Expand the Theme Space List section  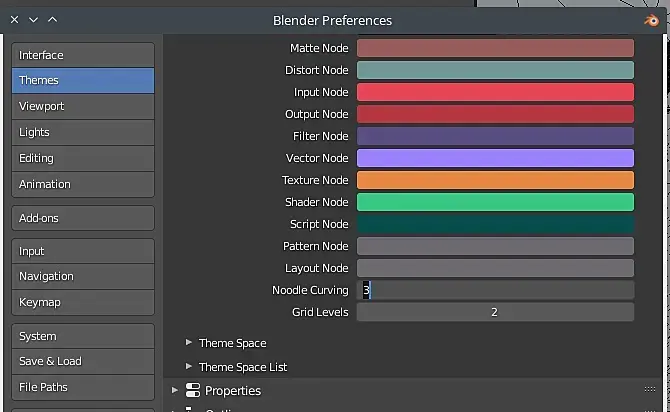click(x=188, y=366)
